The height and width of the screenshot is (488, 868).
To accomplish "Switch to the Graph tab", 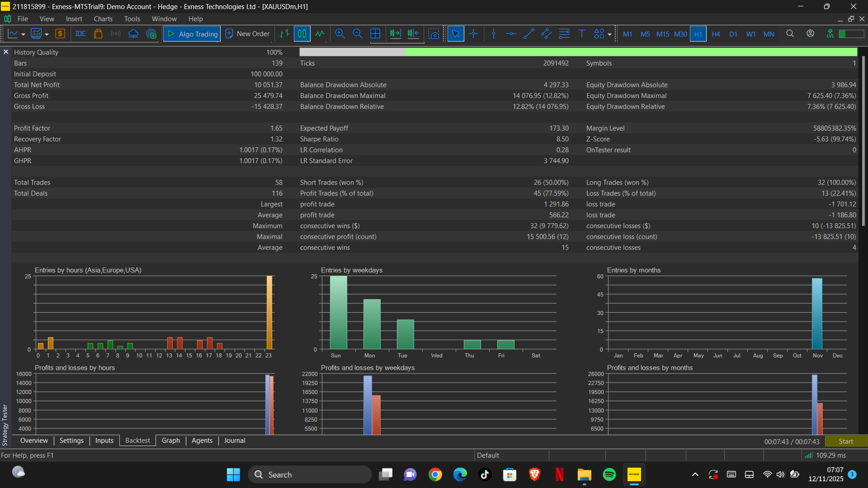I will click(x=170, y=441).
